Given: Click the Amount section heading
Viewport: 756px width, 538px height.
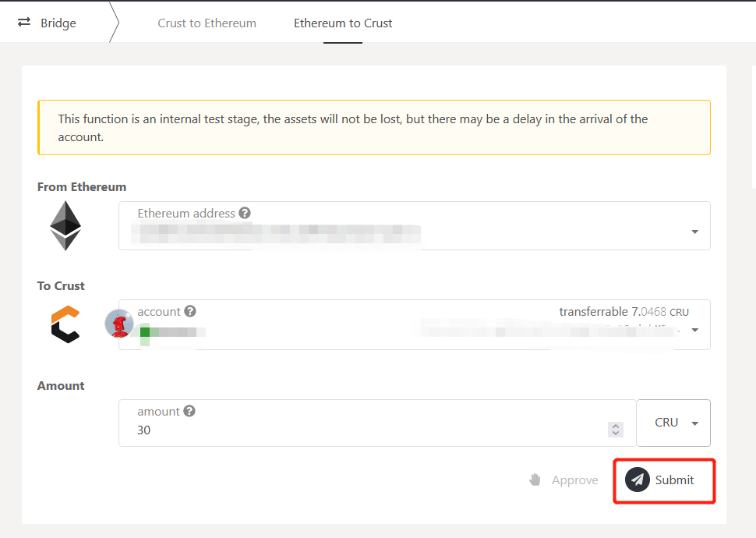Looking at the screenshot, I should [61, 385].
